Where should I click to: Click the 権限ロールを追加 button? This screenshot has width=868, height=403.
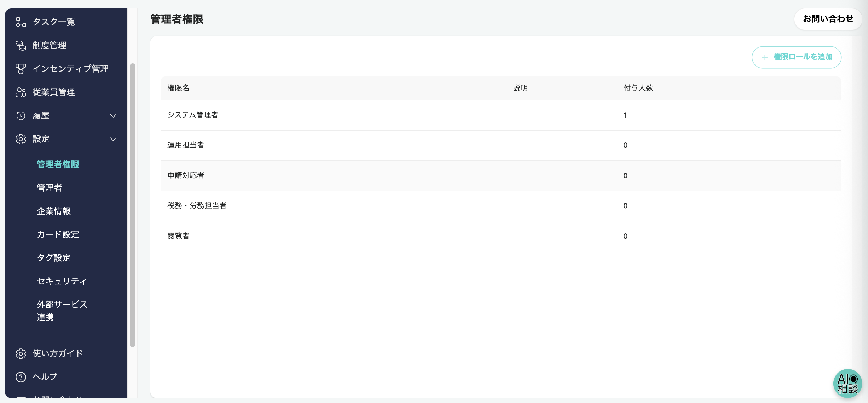tap(796, 57)
